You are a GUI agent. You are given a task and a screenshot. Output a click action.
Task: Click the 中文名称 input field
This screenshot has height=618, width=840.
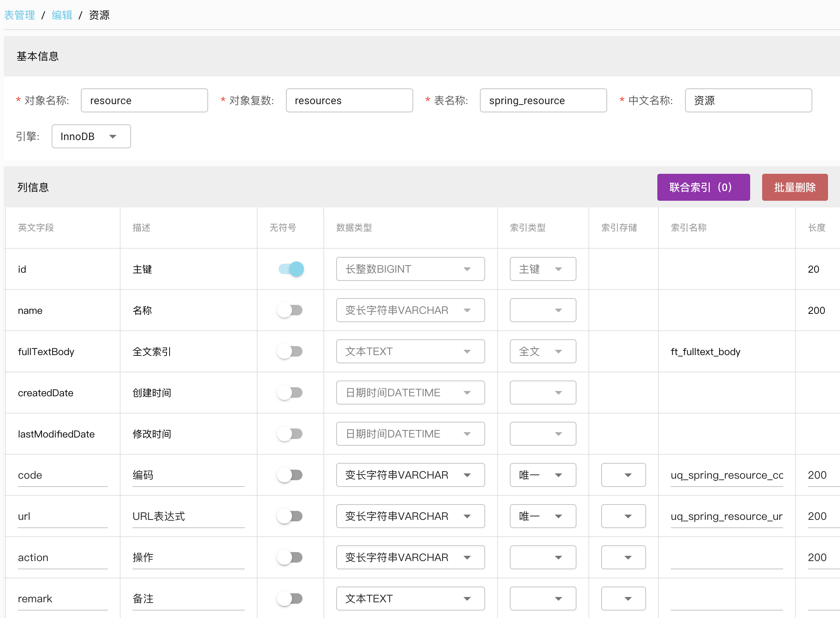click(x=748, y=100)
